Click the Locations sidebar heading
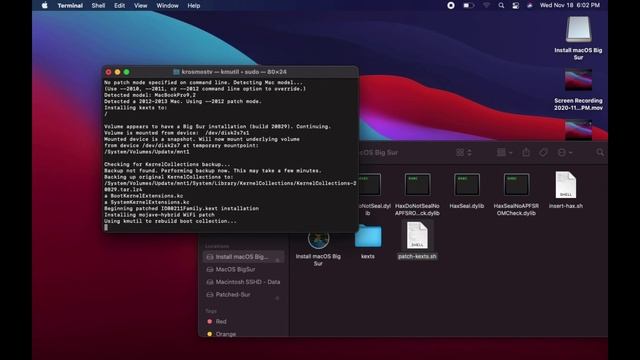640x360 pixels. click(217, 246)
